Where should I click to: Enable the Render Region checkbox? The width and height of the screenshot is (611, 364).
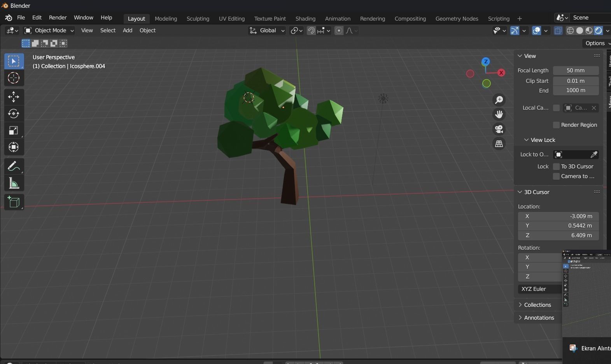point(556,125)
